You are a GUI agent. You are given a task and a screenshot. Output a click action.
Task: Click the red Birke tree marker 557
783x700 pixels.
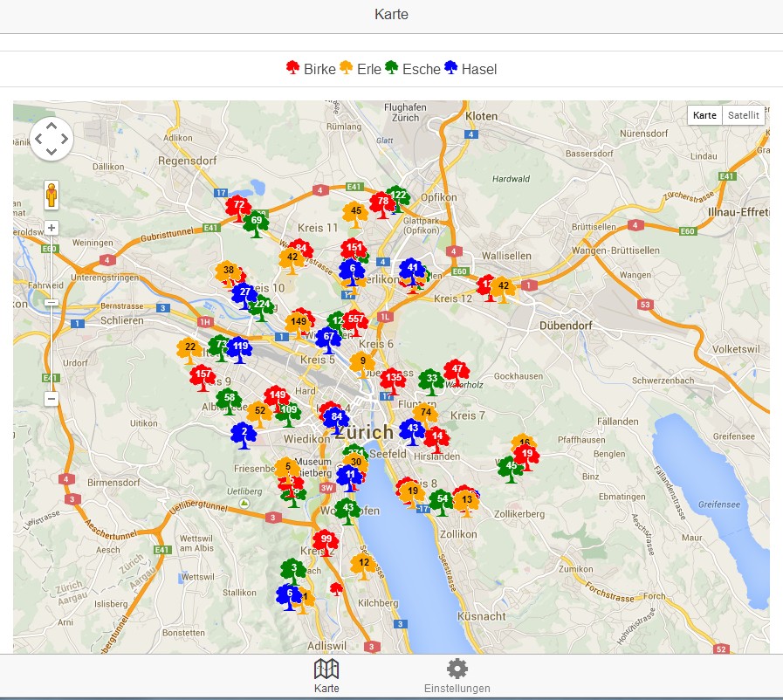click(356, 323)
